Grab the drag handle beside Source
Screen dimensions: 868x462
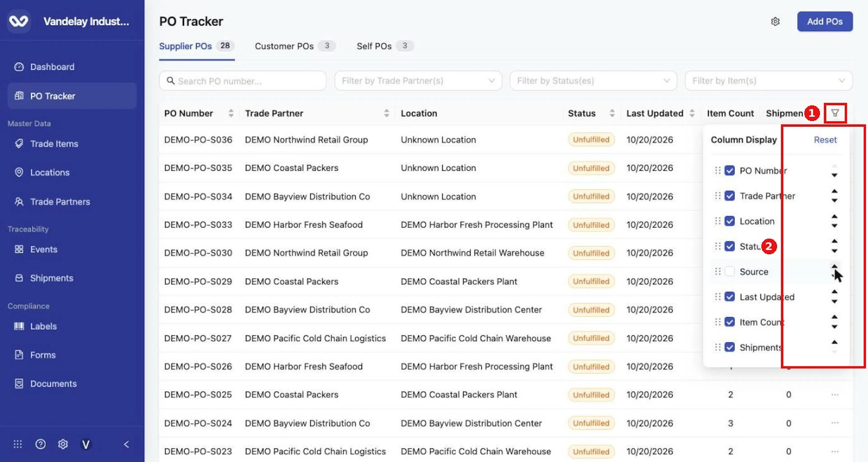(718, 272)
